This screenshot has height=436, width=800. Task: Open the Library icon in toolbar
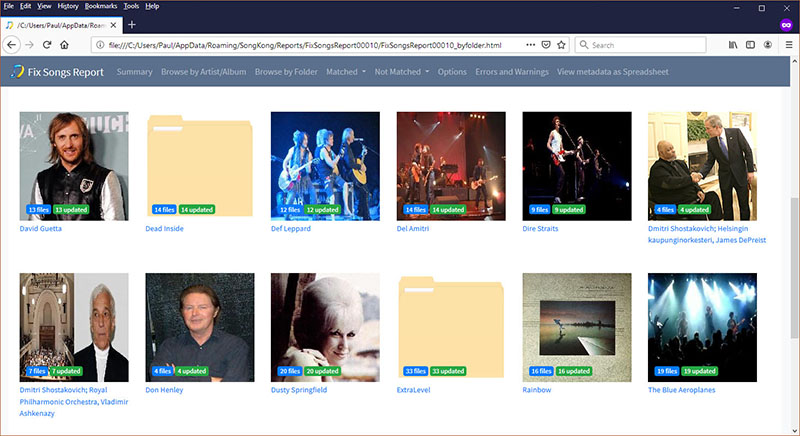point(733,45)
